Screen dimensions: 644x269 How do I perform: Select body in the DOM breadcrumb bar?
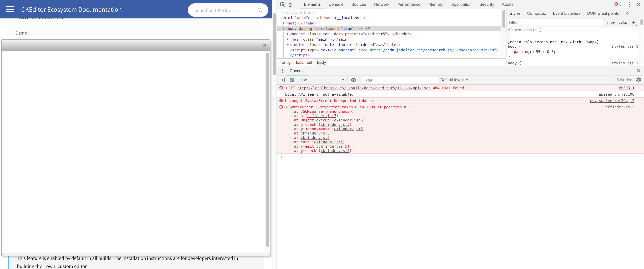coord(321,62)
